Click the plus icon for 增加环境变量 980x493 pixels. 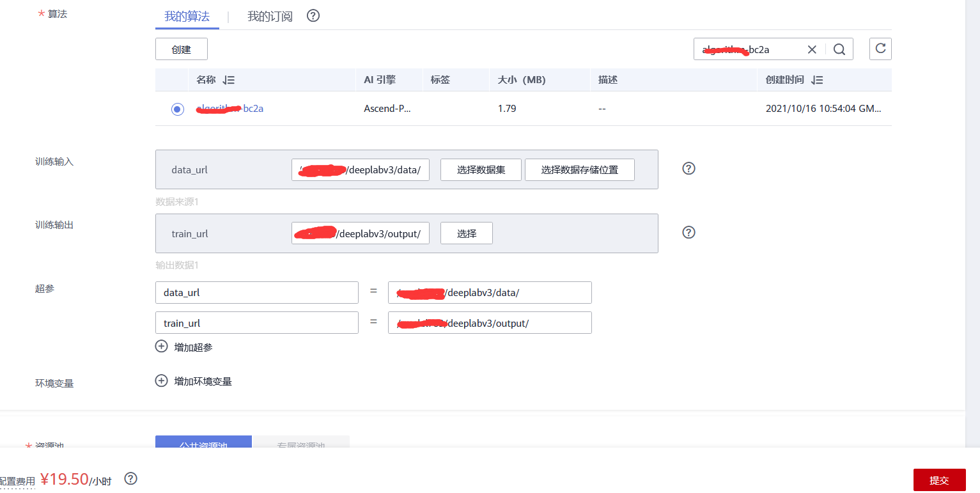(x=162, y=380)
